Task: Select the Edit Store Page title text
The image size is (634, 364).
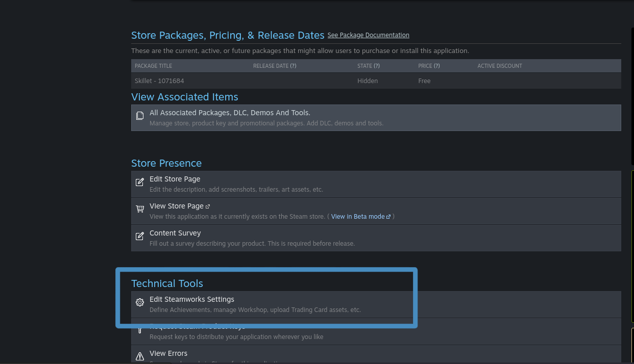Action: point(175,179)
